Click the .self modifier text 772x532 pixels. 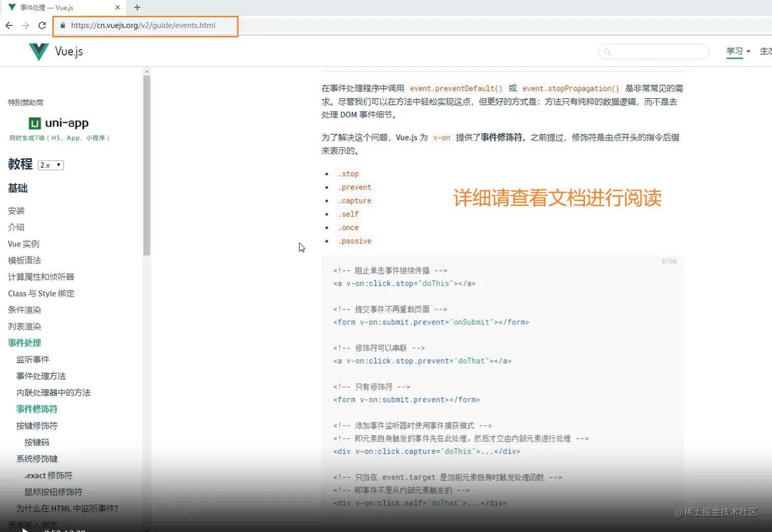click(348, 214)
